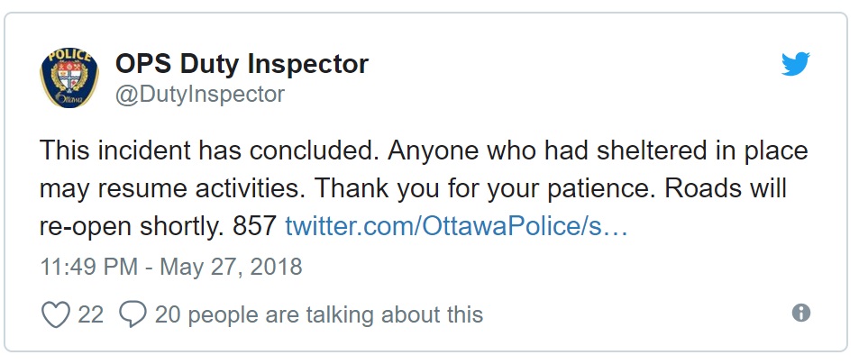Screen dimensions: 868x364
Task: Click the text "re-open shortly."
Action: coord(132,227)
